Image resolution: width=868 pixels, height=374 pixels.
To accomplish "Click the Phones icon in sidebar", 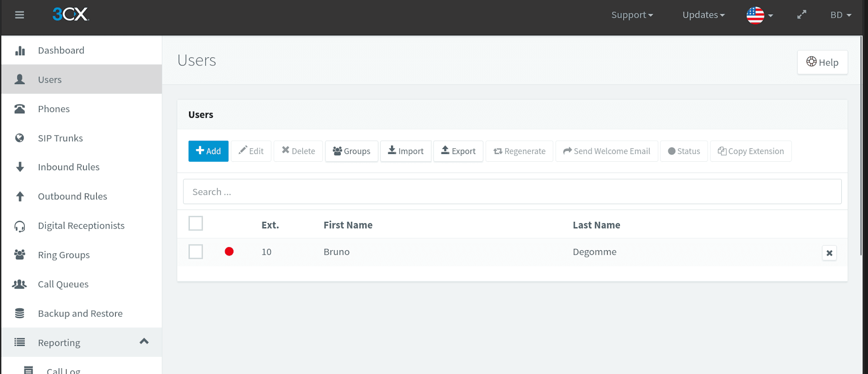I will coord(20,109).
